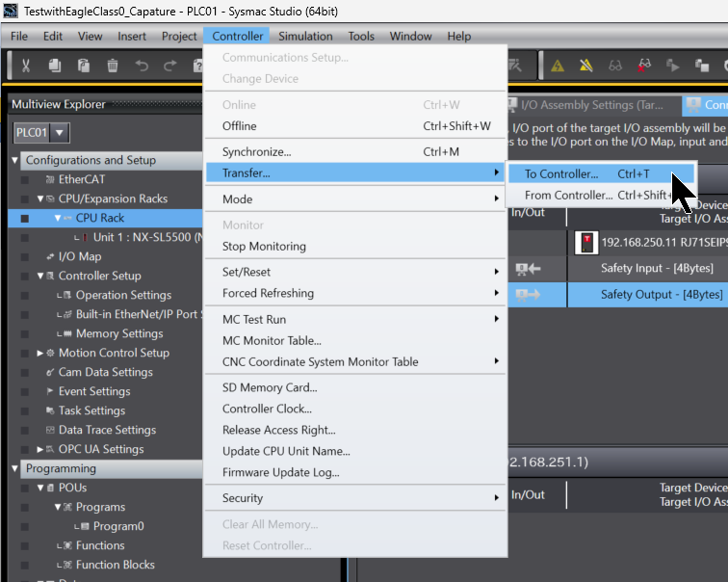728x582 pixels.
Task: Click the Cam Data Settings icon
Action: (50, 372)
